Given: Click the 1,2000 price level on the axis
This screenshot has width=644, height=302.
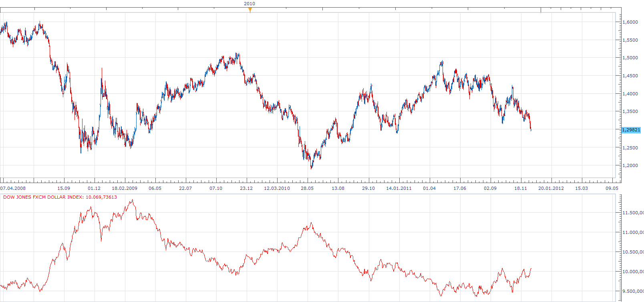Looking at the screenshot, I should [x=630, y=165].
